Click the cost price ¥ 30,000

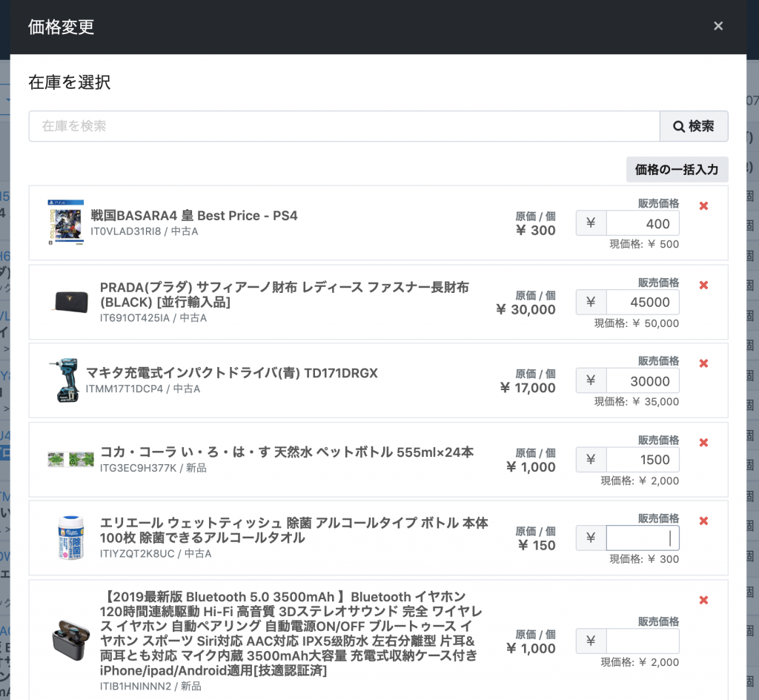(x=526, y=310)
